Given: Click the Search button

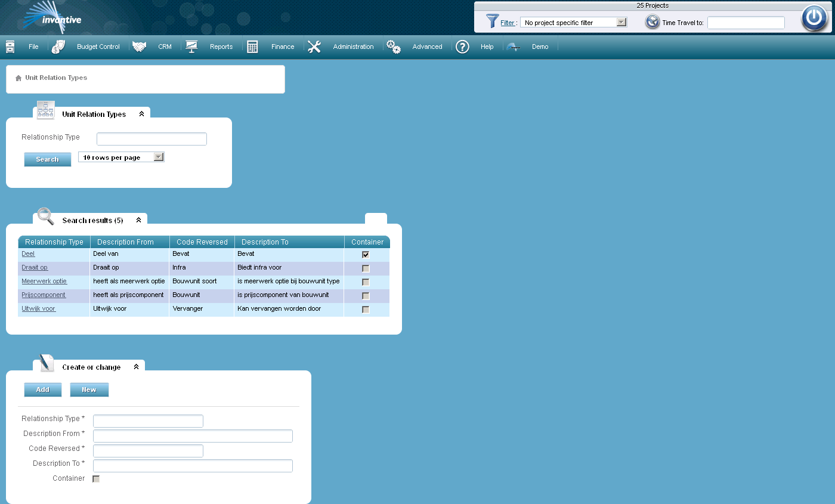Looking at the screenshot, I should pyautogui.click(x=47, y=159).
